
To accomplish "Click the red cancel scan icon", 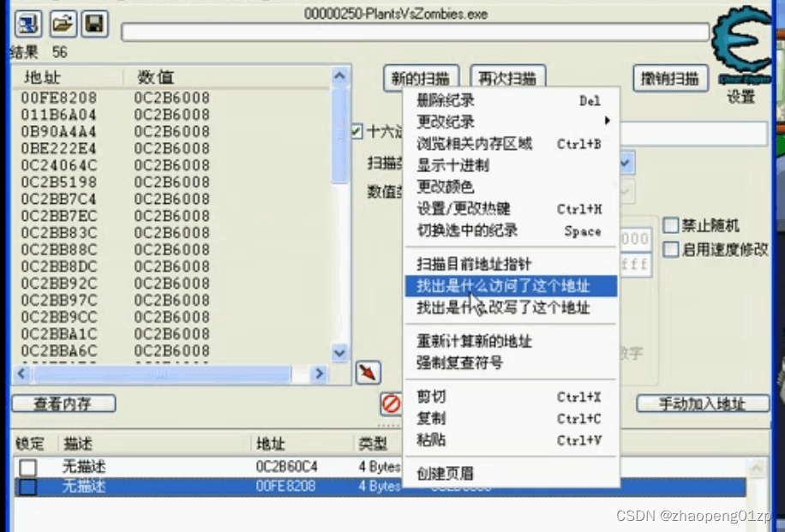I will click(391, 404).
